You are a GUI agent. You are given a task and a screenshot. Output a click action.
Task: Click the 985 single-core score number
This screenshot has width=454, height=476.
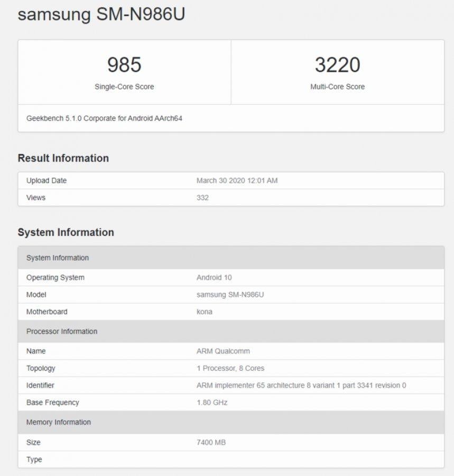[124, 65]
